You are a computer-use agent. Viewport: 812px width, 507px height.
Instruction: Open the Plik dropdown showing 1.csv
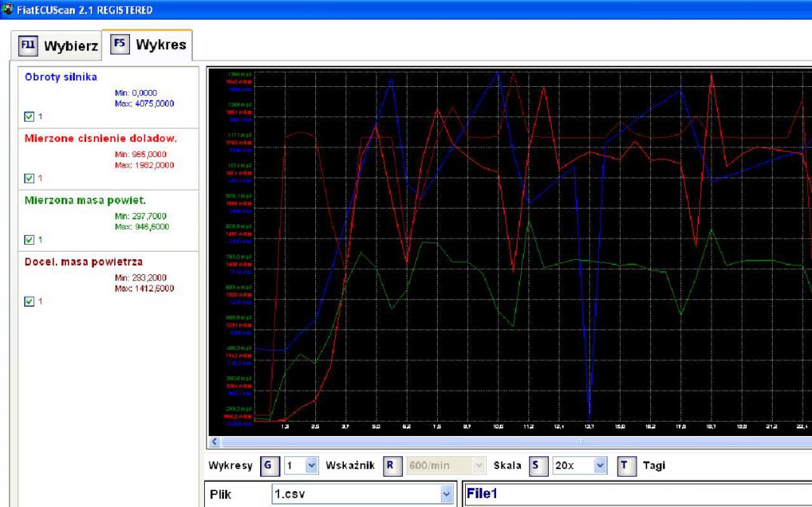[x=445, y=495]
